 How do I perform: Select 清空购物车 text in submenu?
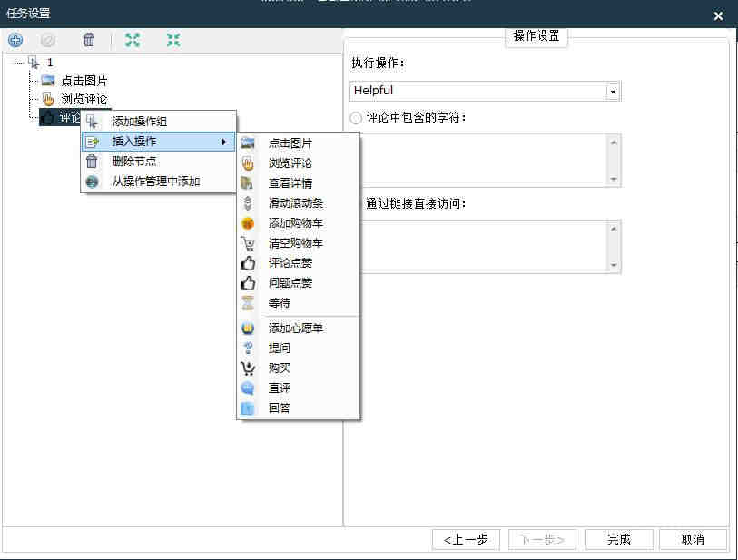click(296, 243)
